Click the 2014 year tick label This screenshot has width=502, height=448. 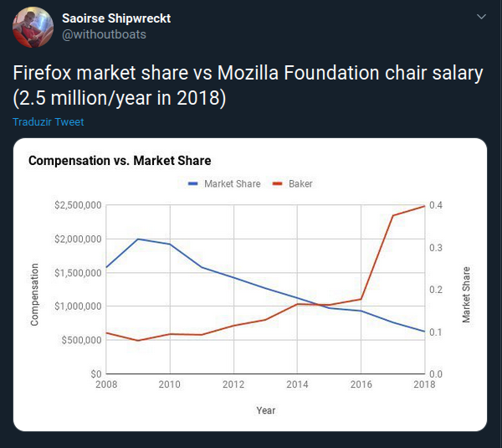point(297,384)
